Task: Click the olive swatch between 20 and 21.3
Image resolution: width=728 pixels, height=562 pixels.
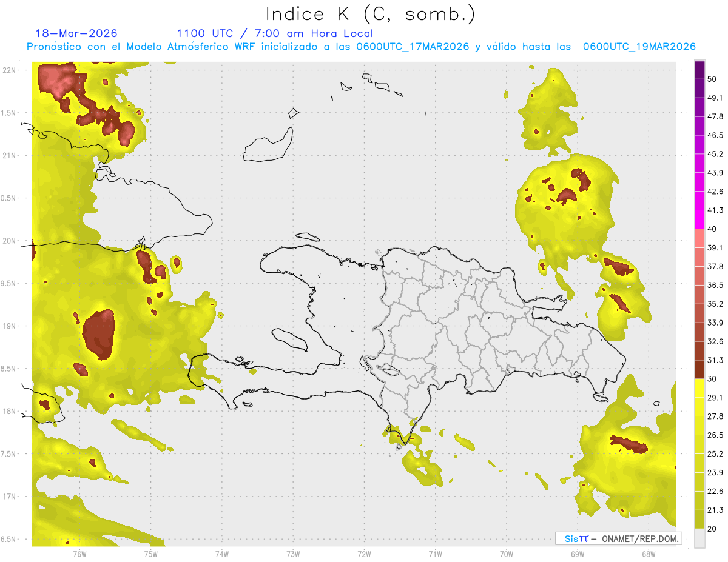Action: 700,519
